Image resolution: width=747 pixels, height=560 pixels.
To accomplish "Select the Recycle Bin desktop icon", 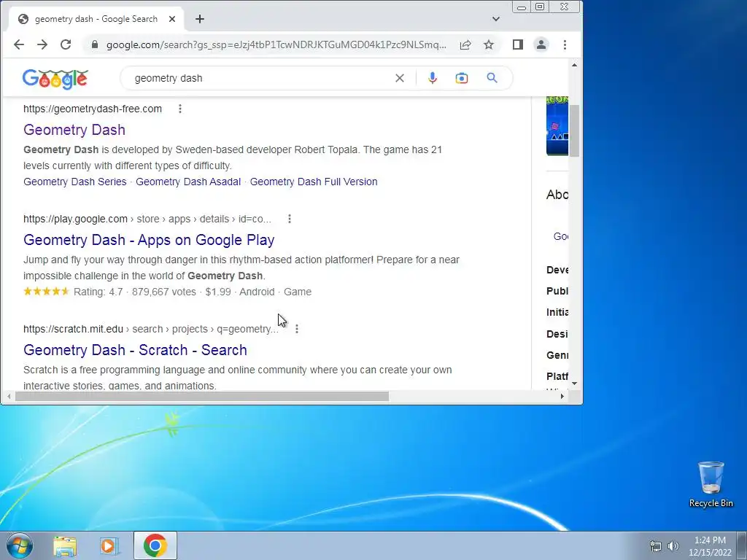I will coord(711,484).
